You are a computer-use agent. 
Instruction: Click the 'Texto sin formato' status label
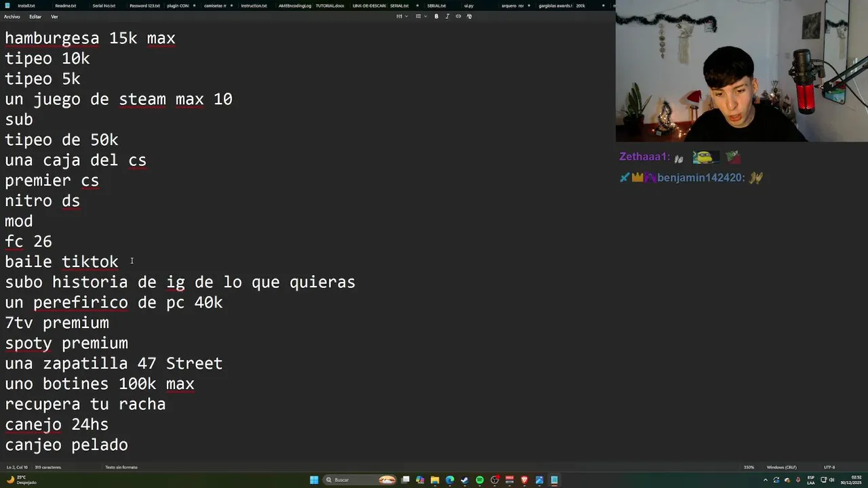[121, 467]
